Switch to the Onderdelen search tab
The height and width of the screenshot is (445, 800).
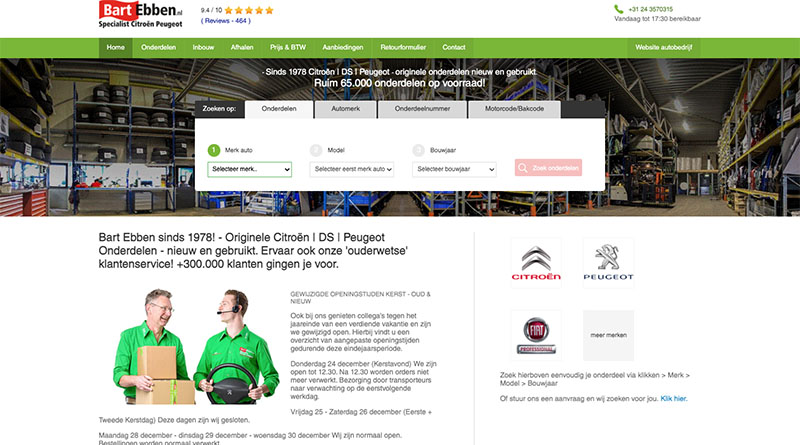point(279,109)
